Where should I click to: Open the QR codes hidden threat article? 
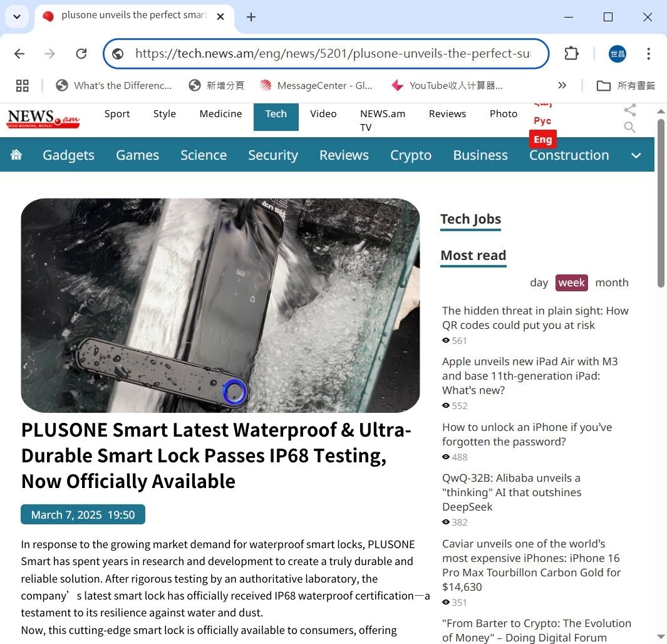[535, 318]
